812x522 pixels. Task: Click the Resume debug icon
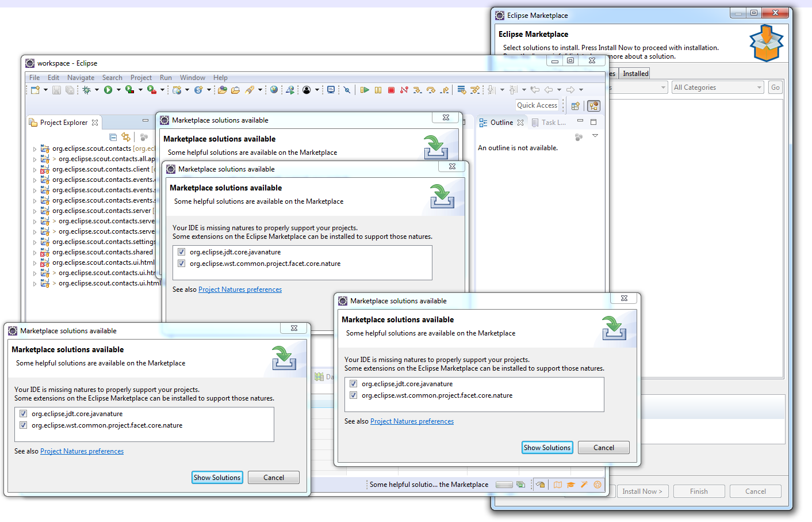click(365, 90)
